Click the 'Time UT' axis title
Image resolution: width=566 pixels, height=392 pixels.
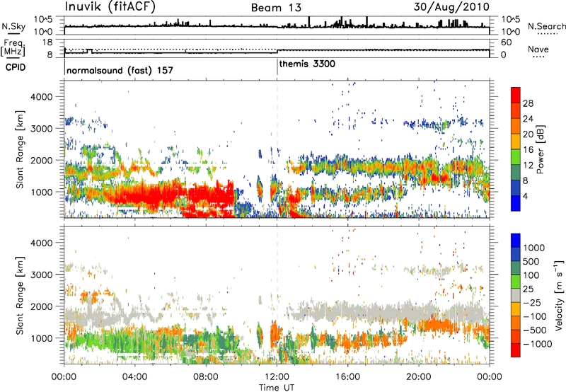[x=277, y=388]
